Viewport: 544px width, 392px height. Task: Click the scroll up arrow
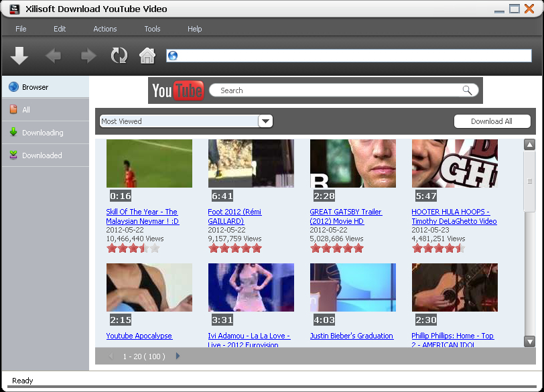[529, 144]
